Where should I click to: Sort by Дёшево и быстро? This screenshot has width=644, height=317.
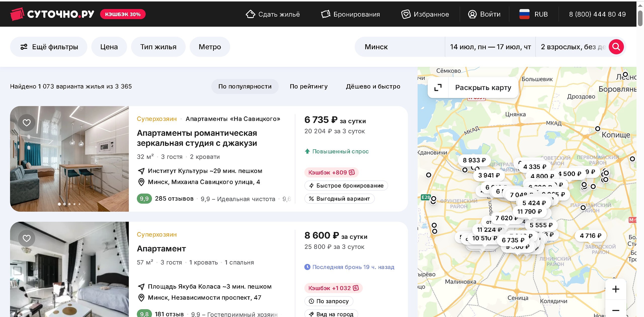point(373,86)
